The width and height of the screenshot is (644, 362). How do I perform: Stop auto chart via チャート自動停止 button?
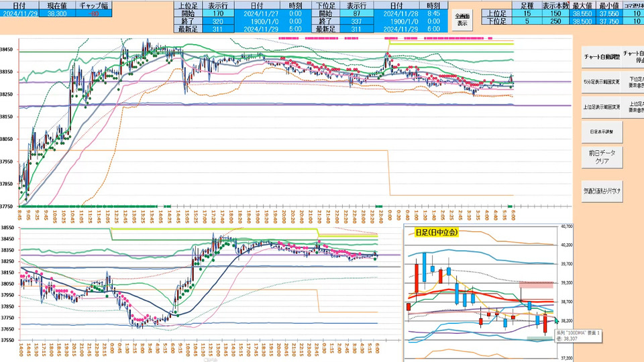point(634,56)
